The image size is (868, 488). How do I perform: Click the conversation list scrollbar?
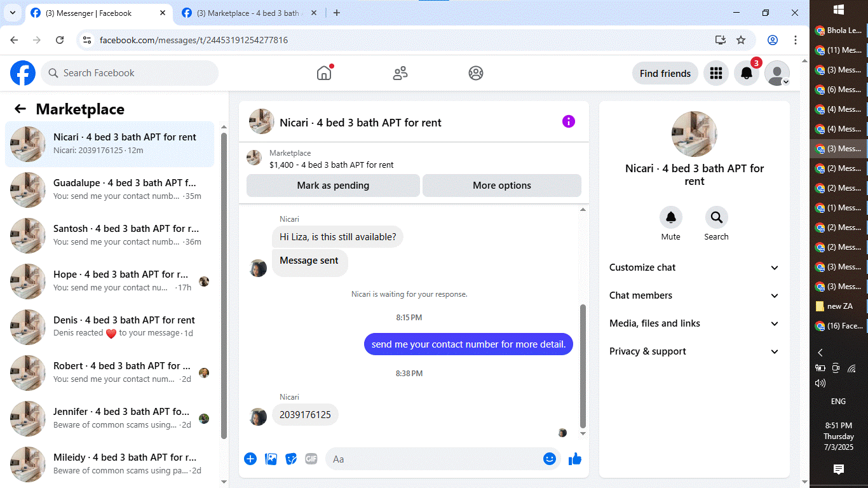coord(224,285)
